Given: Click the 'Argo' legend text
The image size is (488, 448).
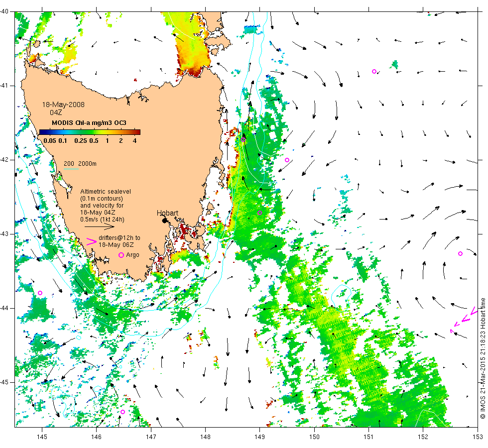Looking at the screenshot, I should [x=132, y=255].
